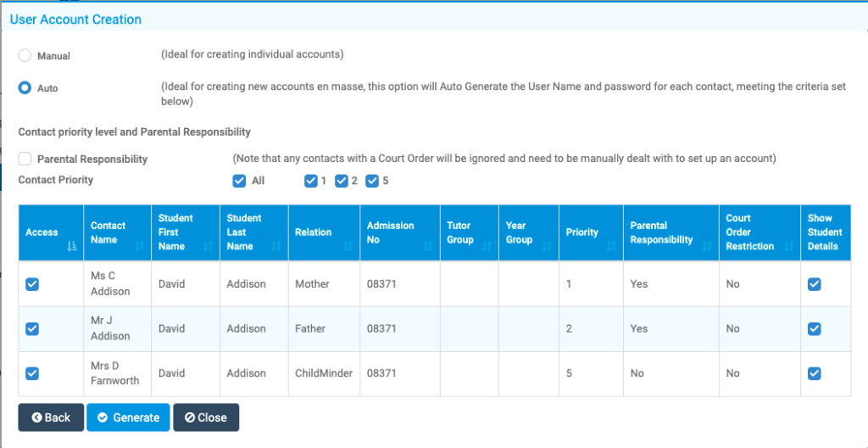This screenshot has height=448, width=868.
Task: Go Back to previous step
Action: click(51, 417)
